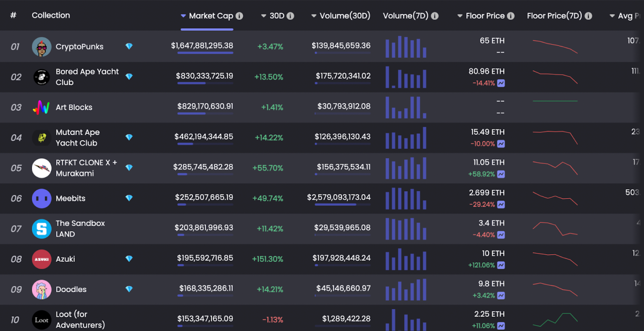Click the 30D column info icon

[x=291, y=16]
